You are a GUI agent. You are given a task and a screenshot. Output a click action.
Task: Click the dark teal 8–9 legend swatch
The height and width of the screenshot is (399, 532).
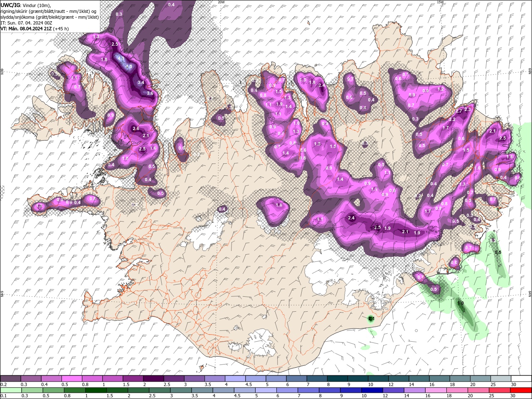click(337, 379)
